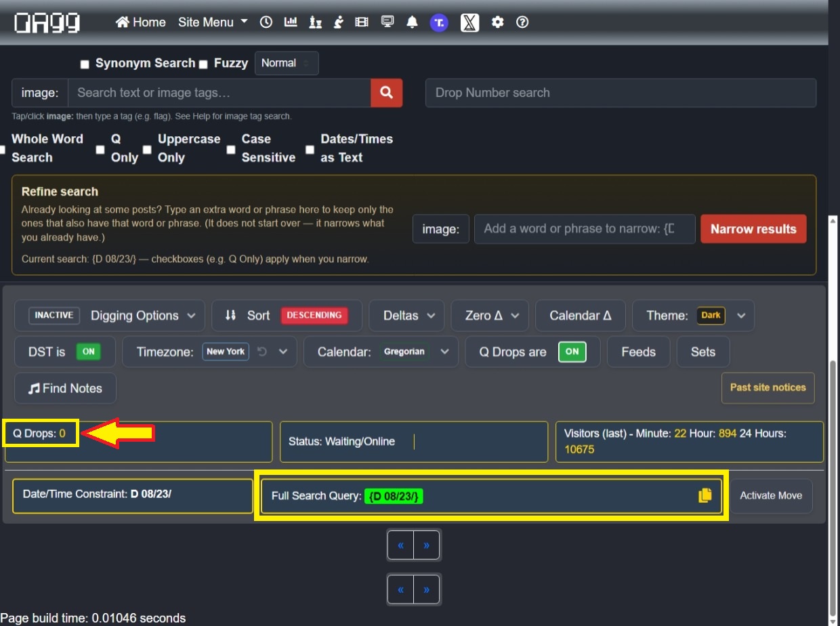
Task: Click the Sets button
Action: [703, 352]
